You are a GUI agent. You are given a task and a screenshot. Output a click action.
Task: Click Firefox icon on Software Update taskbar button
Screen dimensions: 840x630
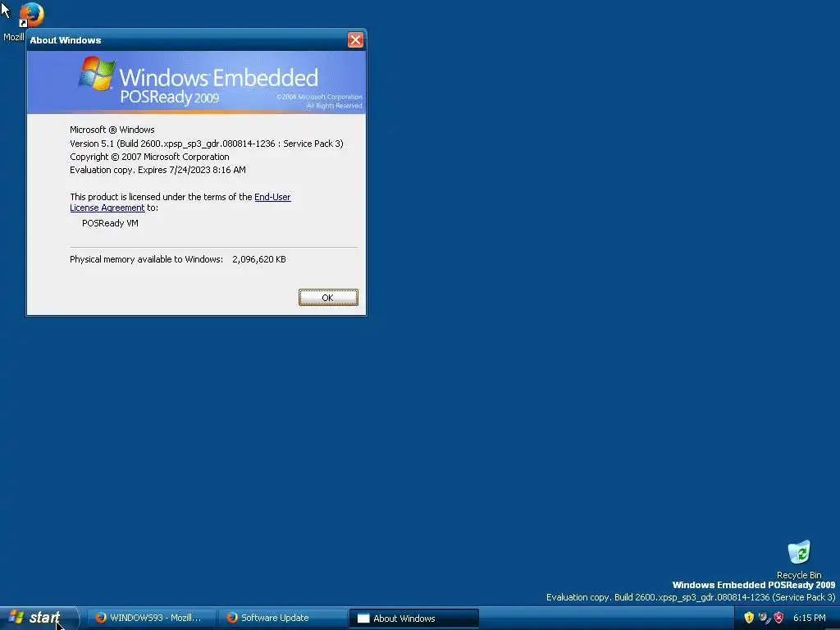232,618
